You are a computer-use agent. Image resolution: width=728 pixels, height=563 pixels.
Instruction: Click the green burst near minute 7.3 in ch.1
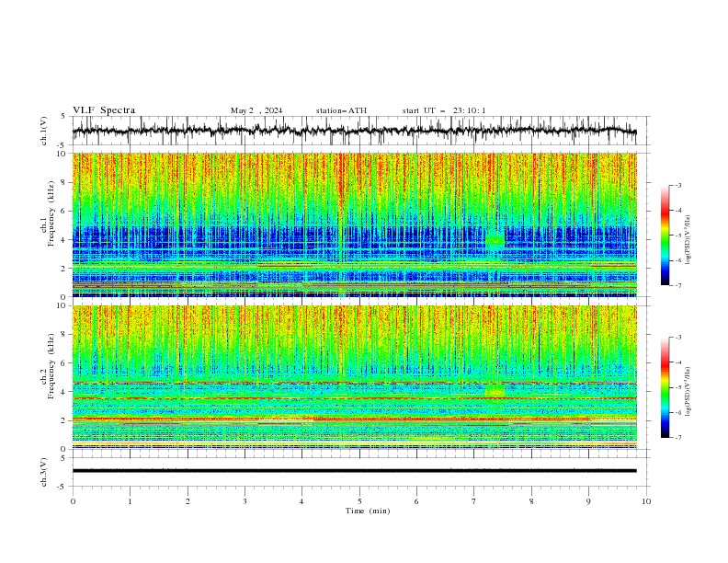pyautogui.click(x=495, y=240)
